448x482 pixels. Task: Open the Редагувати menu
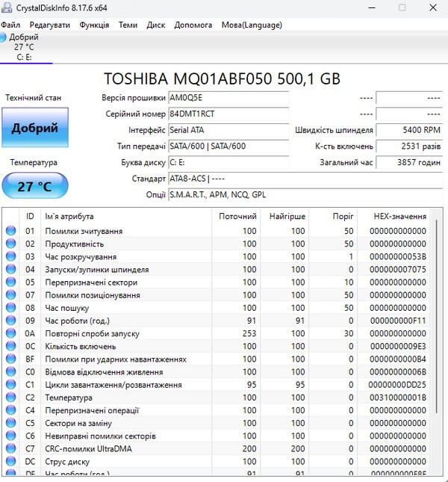(50, 25)
